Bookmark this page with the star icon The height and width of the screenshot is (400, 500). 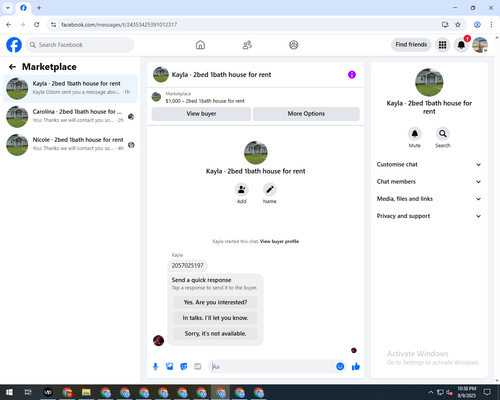click(x=458, y=25)
